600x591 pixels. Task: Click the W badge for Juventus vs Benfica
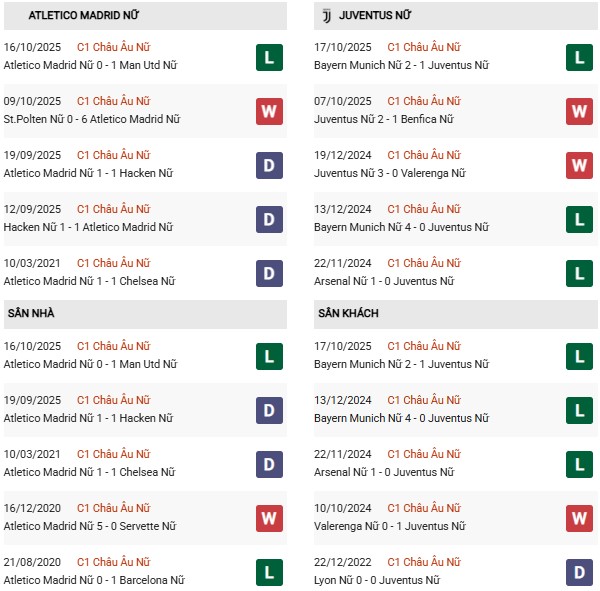pyautogui.click(x=579, y=111)
